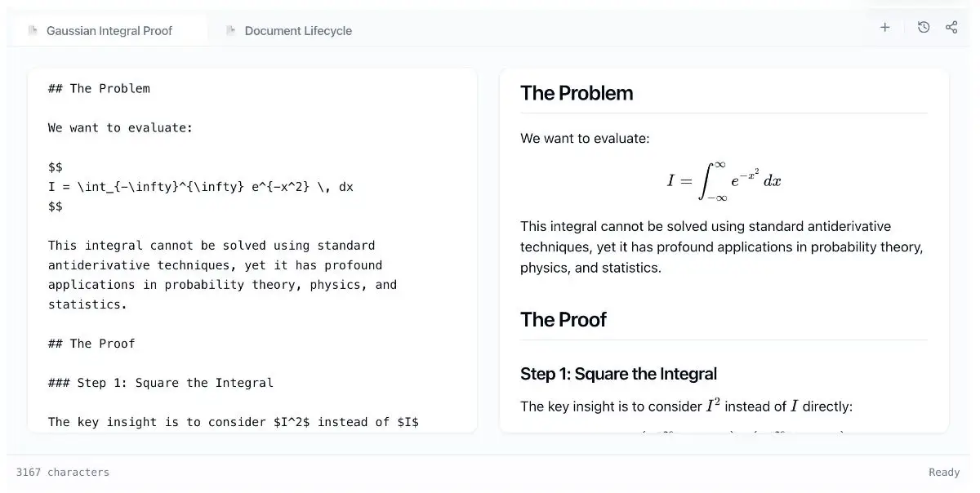Switch to the Document Lifecycle tab
This screenshot has height=493, width=980.
298,31
